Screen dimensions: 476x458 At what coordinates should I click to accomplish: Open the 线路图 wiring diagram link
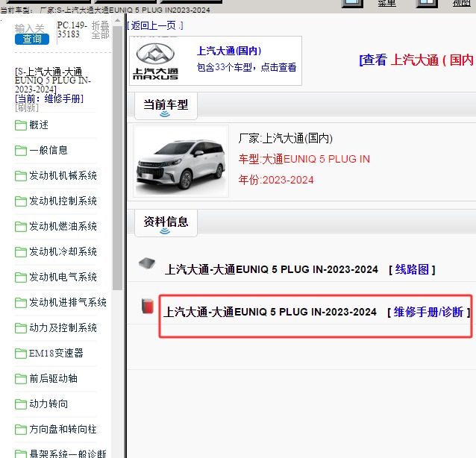[x=412, y=269]
